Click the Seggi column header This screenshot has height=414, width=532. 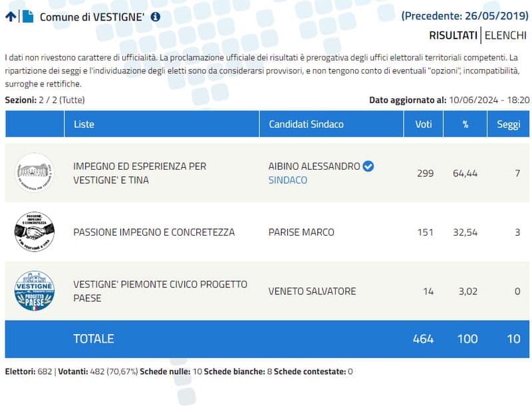click(x=509, y=124)
